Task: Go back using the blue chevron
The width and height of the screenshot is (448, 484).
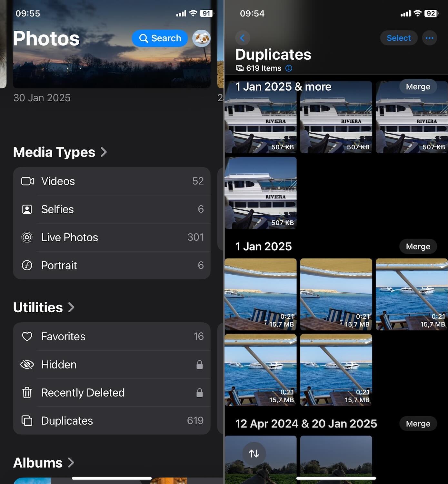Action: point(243,38)
